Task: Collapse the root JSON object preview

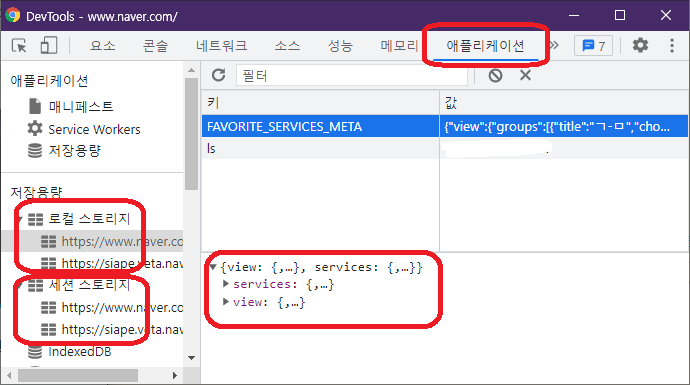Action: click(213, 267)
